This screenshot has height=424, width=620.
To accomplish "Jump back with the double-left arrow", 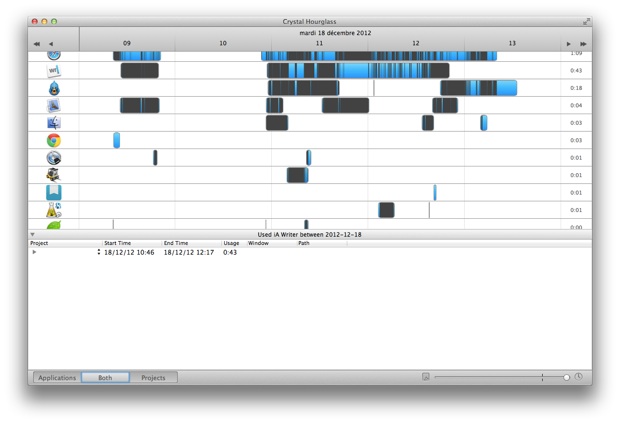I will (x=37, y=44).
